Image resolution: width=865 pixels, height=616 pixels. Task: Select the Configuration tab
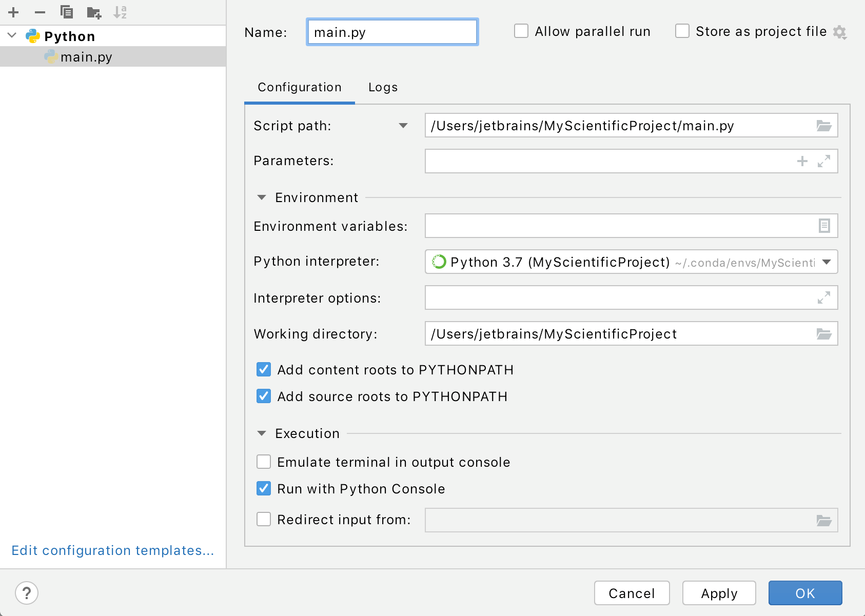click(x=299, y=87)
